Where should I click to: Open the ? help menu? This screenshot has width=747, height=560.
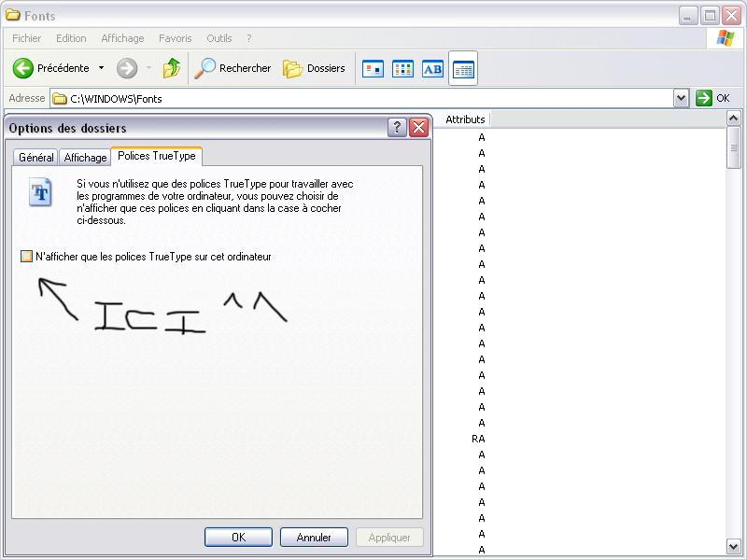click(x=249, y=38)
